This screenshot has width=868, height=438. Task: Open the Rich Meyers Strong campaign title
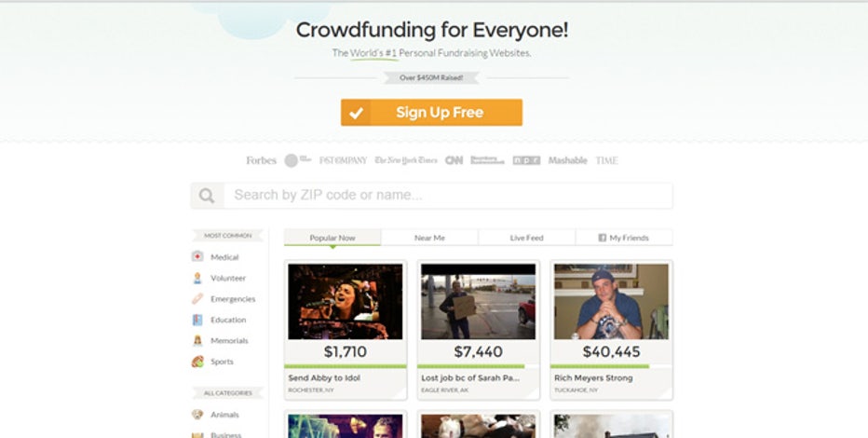click(593, 377)
